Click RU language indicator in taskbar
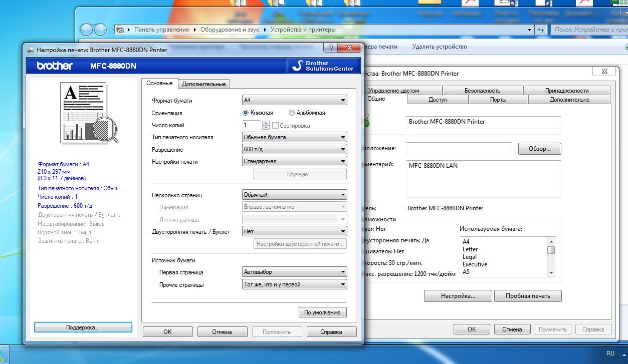This screenshot has width=628, height=364. (x=610, y=353)
